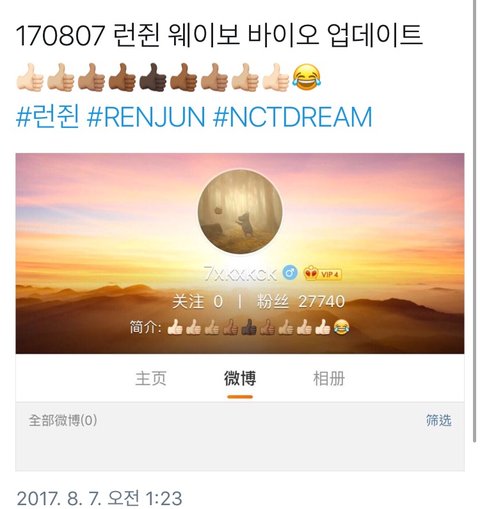Click the male gender icon beside username
The width and height of the screenshot is (480, 509).
[290, 273]
